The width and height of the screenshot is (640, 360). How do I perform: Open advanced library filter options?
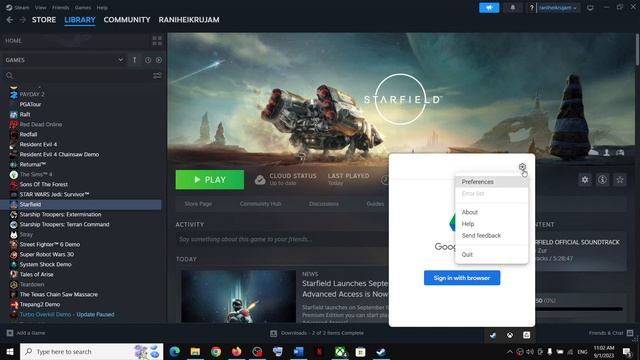(x=157, y=76)
